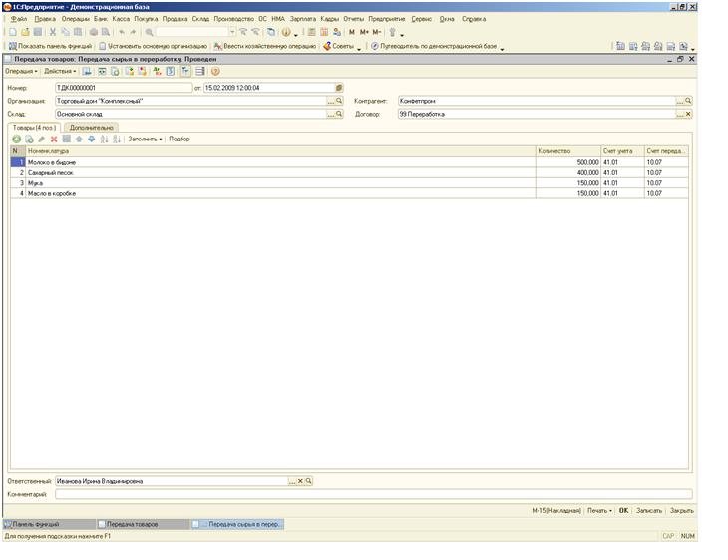
Task: Click the toolbar search text field
Action: coord(192,32)
